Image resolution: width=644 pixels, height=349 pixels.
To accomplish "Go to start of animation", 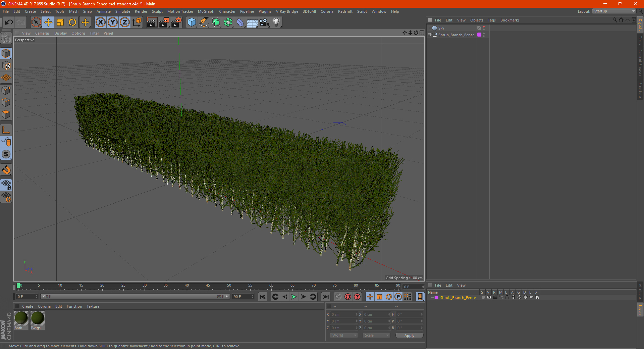I will [263, 297].
